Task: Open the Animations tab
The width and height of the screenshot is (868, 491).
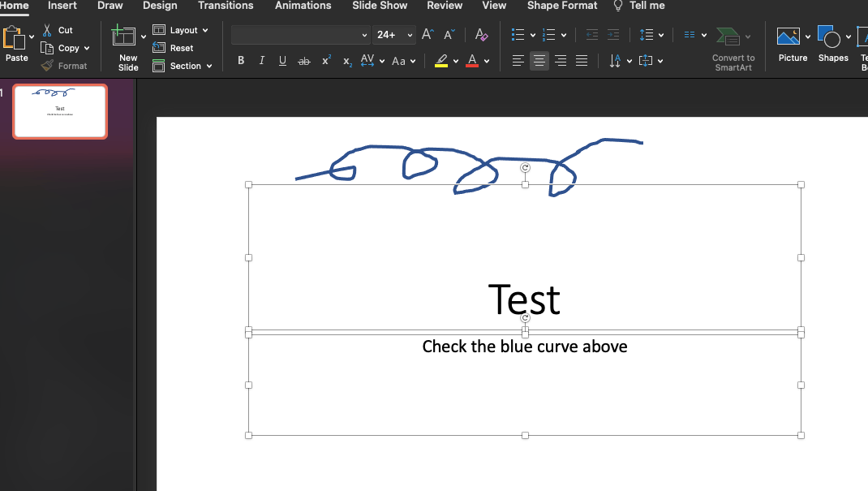Action: [x=303, y=6]
